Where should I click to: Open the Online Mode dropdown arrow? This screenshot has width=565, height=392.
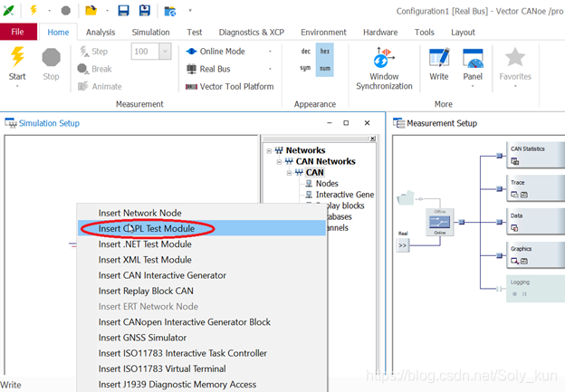[x=270, y=52]
